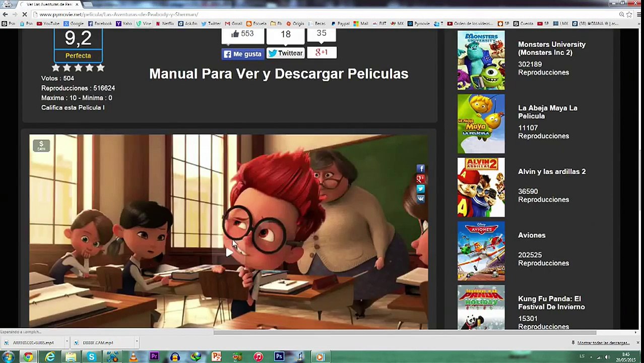Click the horizontal page scrollbar
The width and height of the screenshot is (644, 363).
(x=405, y=332)
